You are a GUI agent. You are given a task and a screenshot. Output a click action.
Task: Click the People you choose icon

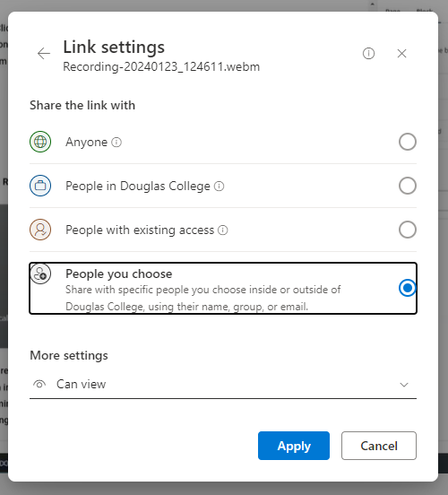click(x=40, y=274)
